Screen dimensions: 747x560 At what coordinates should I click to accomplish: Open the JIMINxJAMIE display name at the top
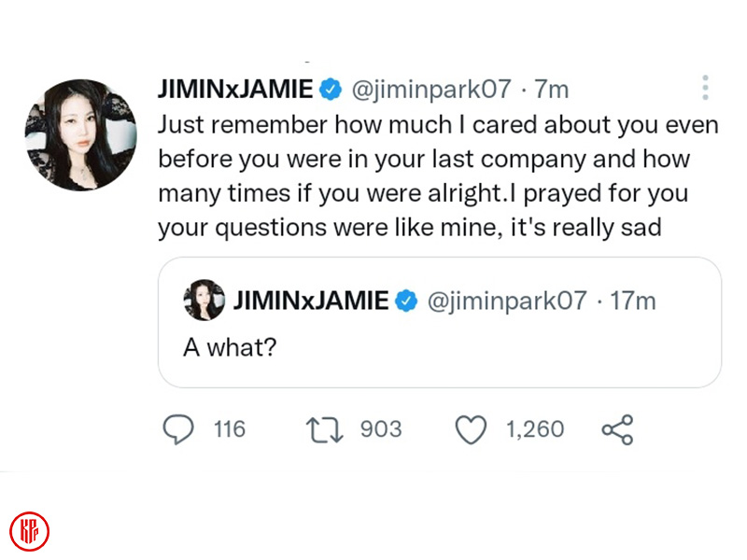tap(235, 90)
